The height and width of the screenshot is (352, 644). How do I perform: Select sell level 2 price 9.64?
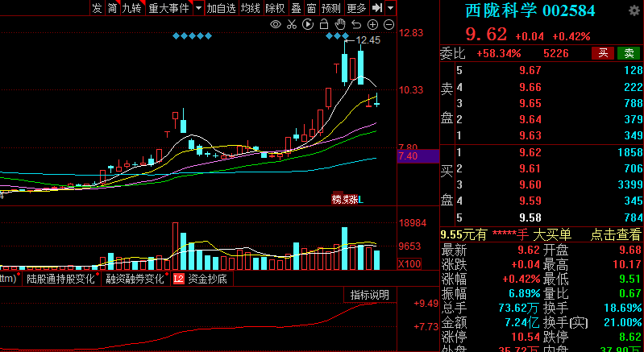[x=530, y=119]
